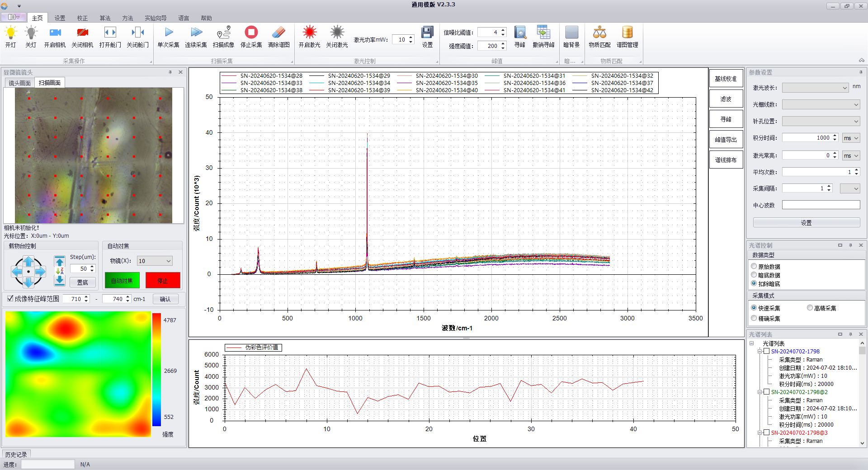
Task: Open 物质匹配 balance scale icon
Action: (x=599, y=33)
